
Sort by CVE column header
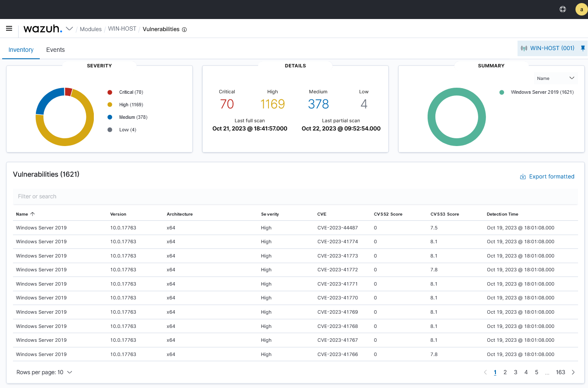click(x=322, y=214)
